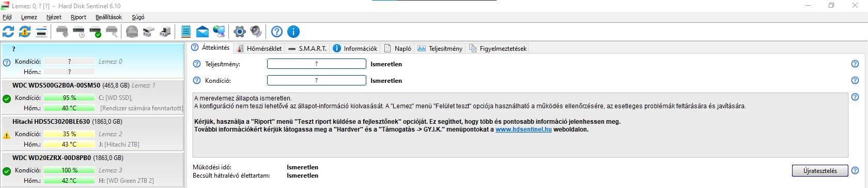The width and height of the screenshot is (868, 188).
Task: Click help icon beside Teljesítmény label
Action: pyautogui.click(x=196, y=64)
